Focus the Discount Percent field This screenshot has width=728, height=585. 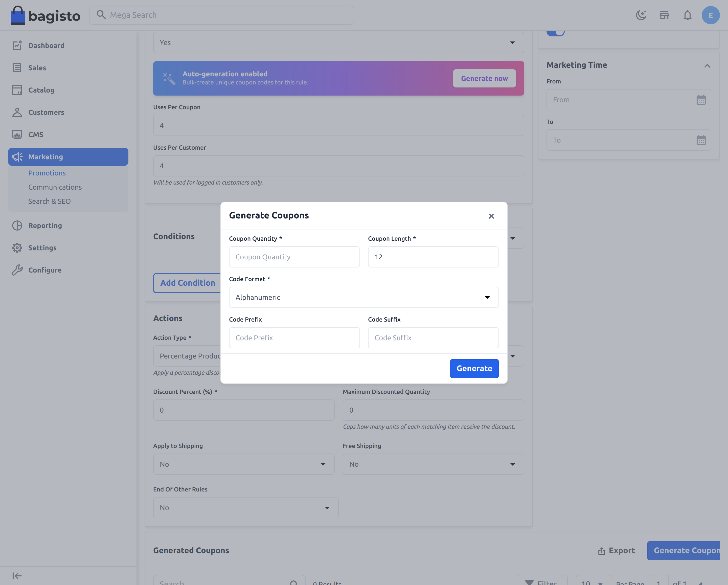243,410
